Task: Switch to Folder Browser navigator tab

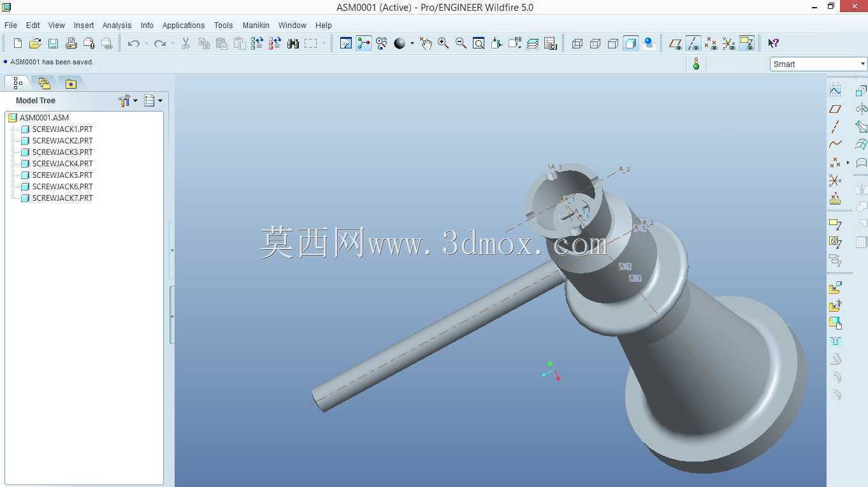Action: click(x=44, y=84)
